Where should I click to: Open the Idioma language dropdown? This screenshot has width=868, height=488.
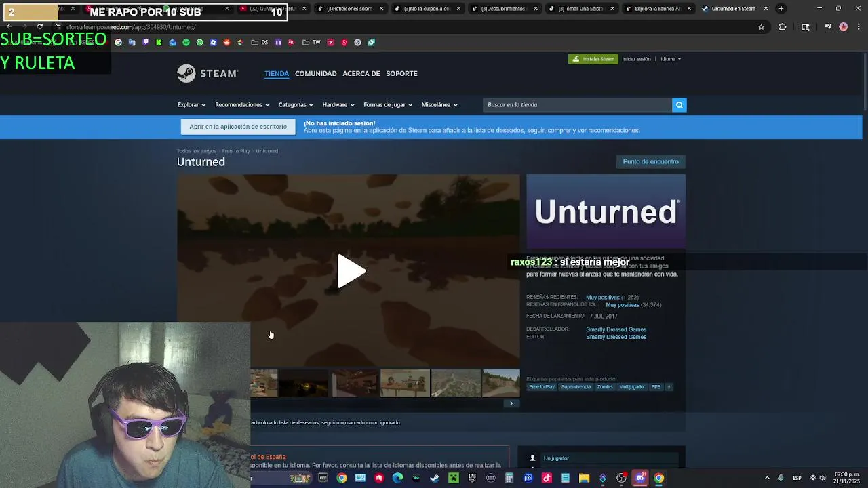(671, 59)
